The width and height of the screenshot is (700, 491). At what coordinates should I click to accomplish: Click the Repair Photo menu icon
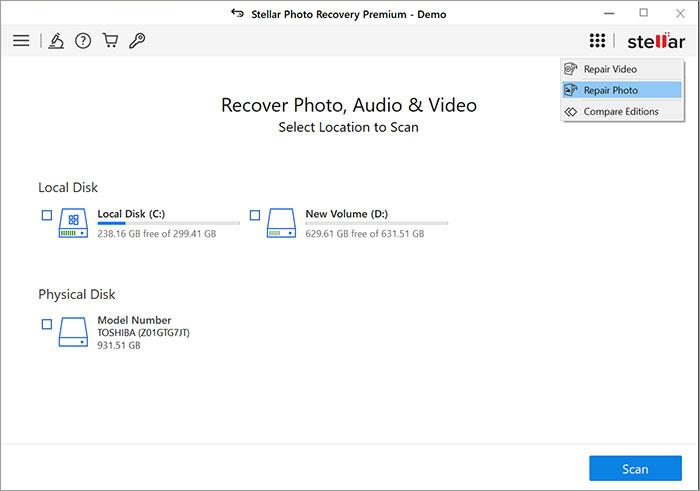point(571,90)
